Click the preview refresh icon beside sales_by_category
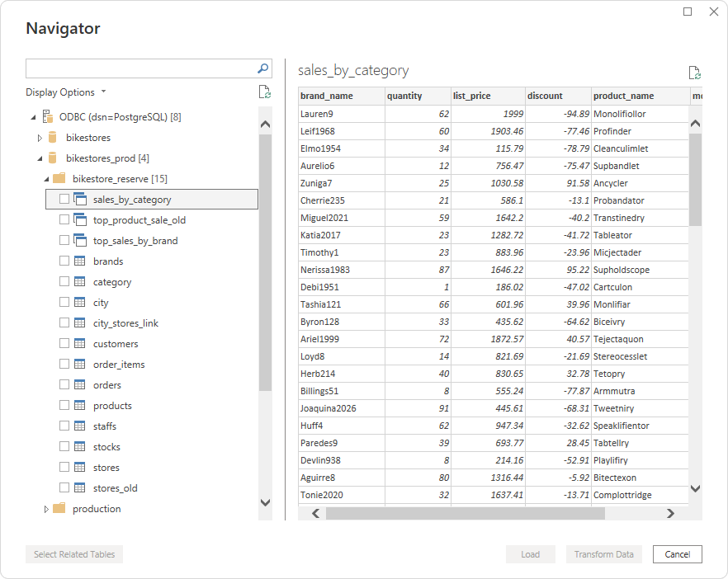The image size is (728, 579). tap(694, 73)
